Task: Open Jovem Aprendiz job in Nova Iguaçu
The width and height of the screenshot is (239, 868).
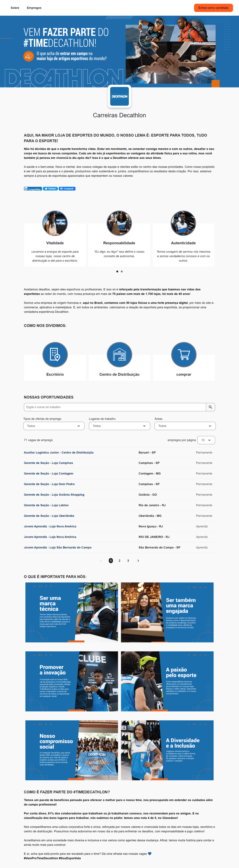Action: pos(50,527)
